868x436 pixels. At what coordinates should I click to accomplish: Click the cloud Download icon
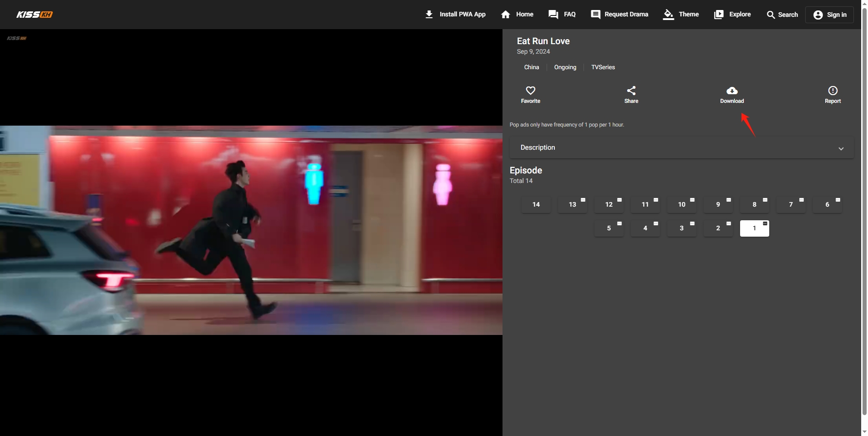click(732, 91)
